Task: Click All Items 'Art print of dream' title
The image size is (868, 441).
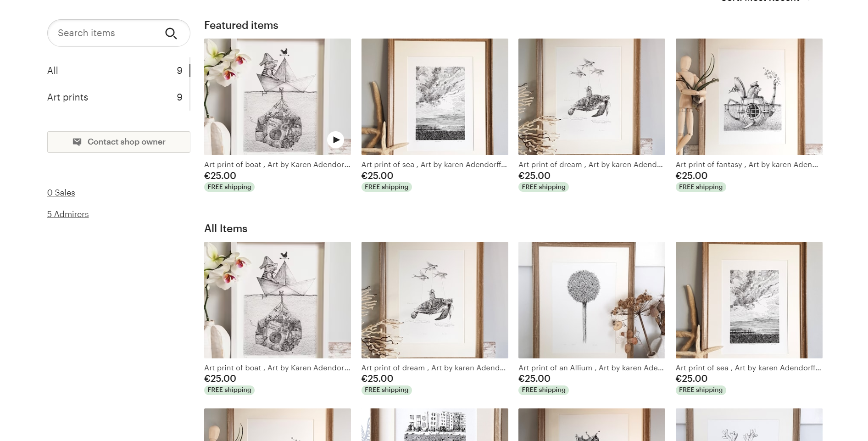Action: point(434,368)
